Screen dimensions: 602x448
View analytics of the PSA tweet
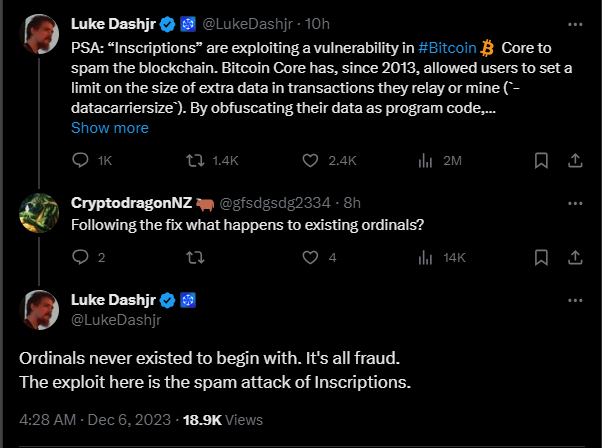coord(425,160)
